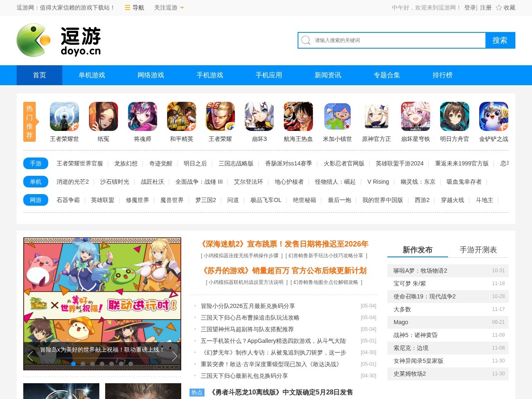This screenshot has height=399, width=532.
Task: Open the 崩坏3 game icon
Action: [x=259, y=116]
